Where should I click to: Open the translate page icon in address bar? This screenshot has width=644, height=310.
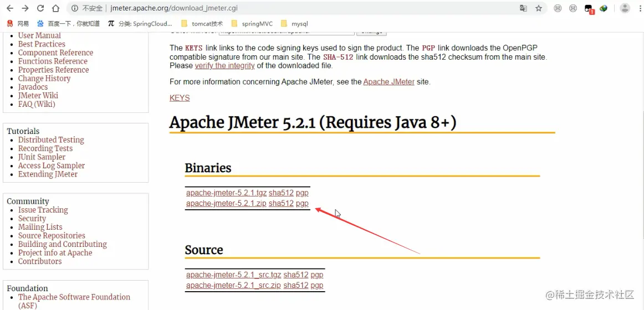tap(523, 8)
